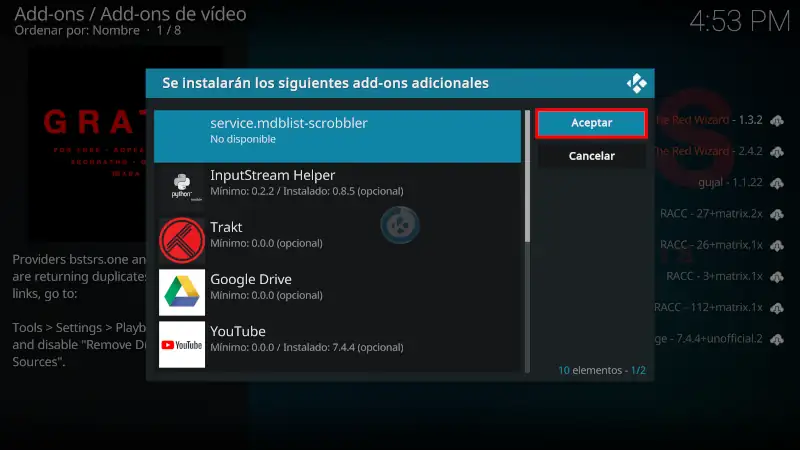The width and height of the screenshot is (800, 450).
Task: Select the Red Wizard 1.3.2 version row
Action: pyautogui.click(x=722, y=120)
